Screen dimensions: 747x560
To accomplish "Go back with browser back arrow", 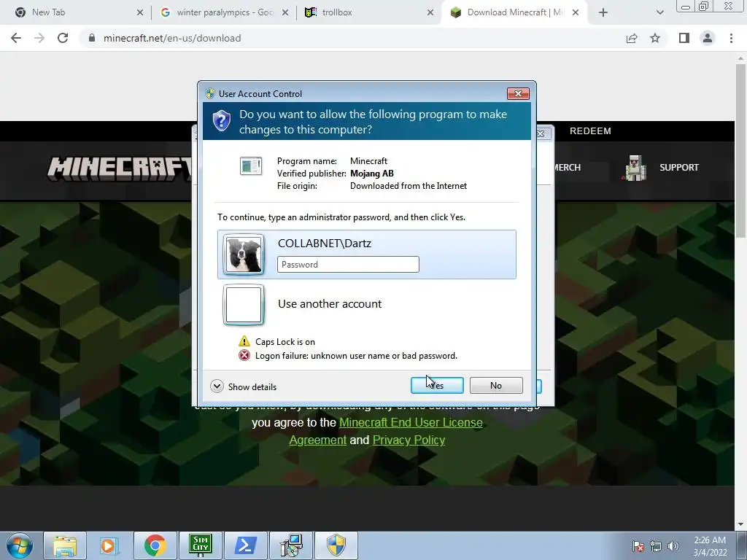I will pyautogui.click(x=16, y=38).
